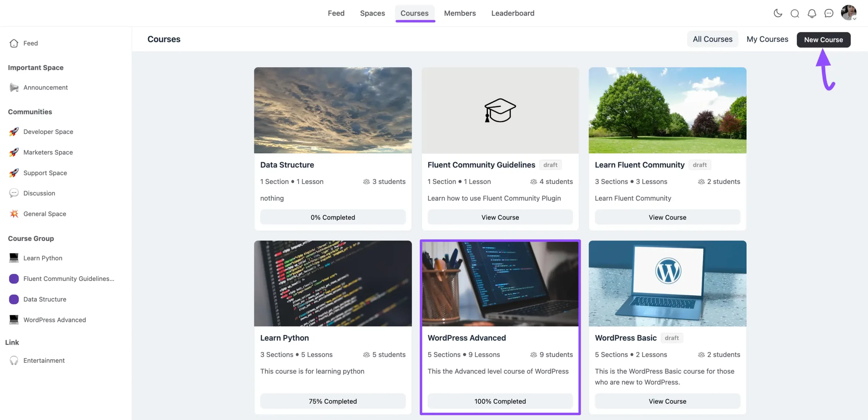Click the students icon on Learn Fluent Community card

[x=701, y=182]
